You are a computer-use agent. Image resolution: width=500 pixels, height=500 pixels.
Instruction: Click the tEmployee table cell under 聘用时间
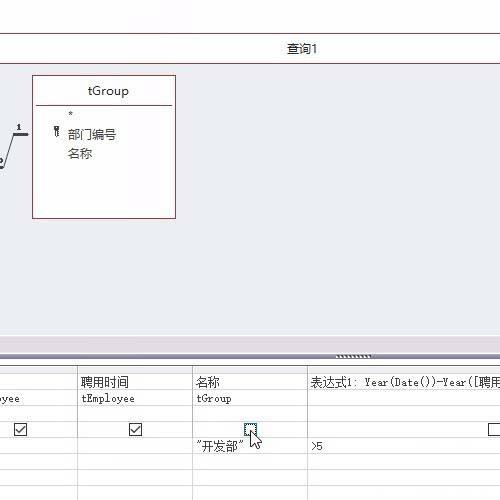(x=135, y=398)
